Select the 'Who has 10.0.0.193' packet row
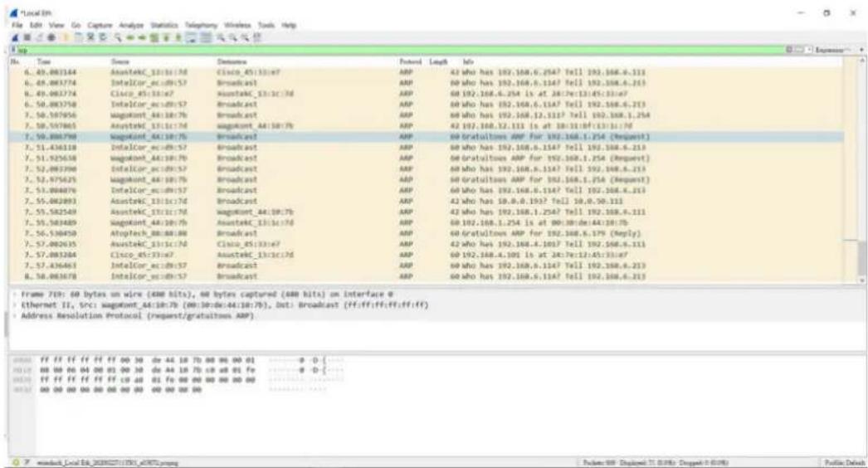868x468 pixels. [426, 201]
